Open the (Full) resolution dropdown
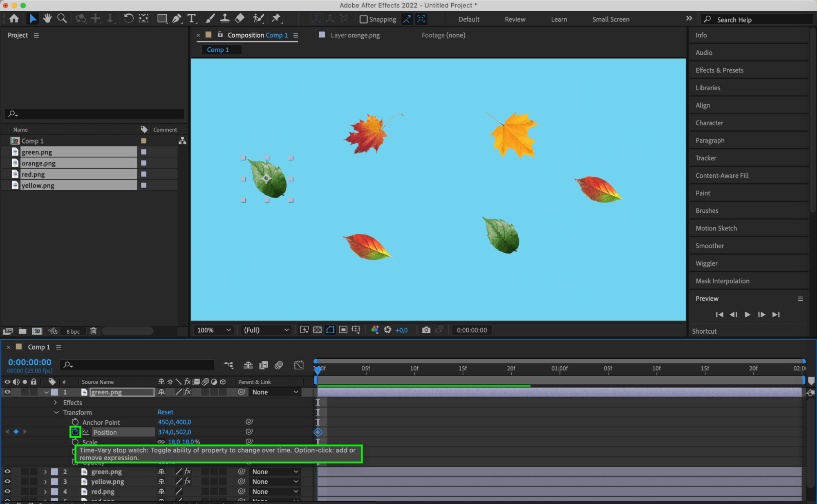Image resolution: width=817 pixels, height=504 pixels. coord(266,330)
